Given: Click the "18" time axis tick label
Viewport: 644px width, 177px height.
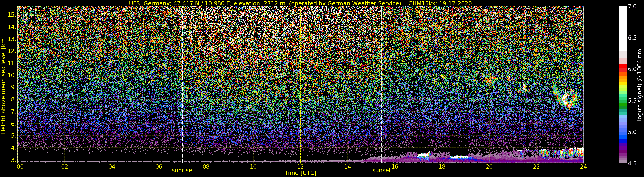Looking at the screenshot, I should point(442,167).
